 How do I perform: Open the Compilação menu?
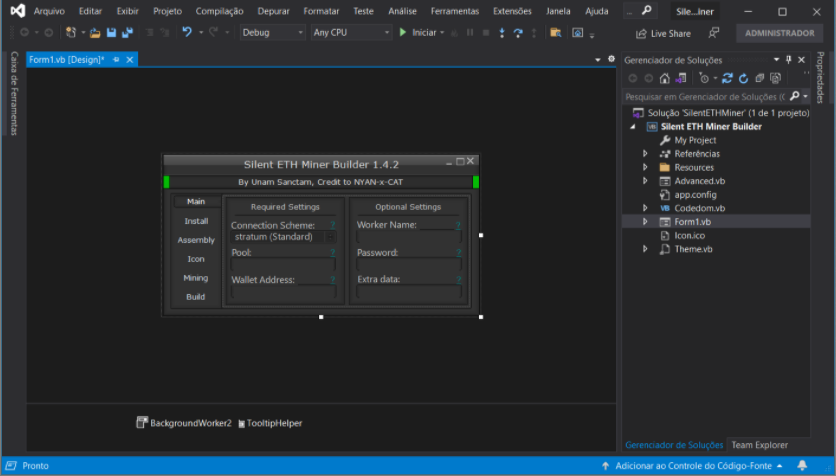pos(219,11)
